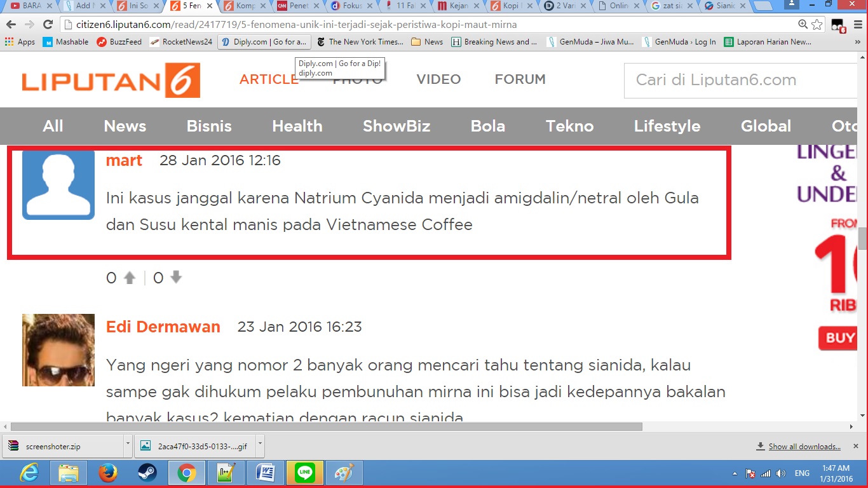Click the Liputan6 logo
Viewport: 868px width, 488px height.
(x=111, y=80)
